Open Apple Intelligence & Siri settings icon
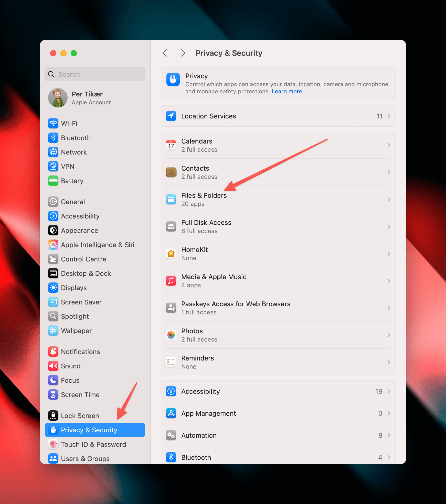This screenshot has height=504, width=446. pos(53,245)
